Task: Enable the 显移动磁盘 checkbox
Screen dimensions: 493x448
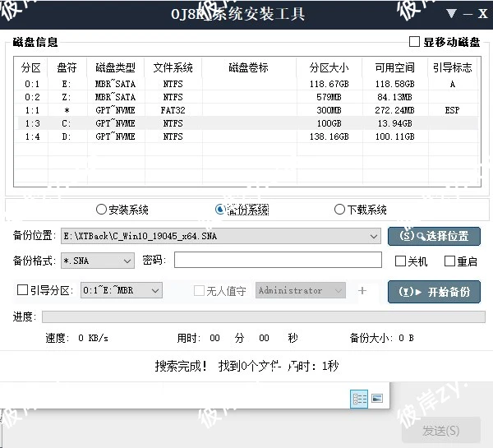Action: (x=414, y=42)
